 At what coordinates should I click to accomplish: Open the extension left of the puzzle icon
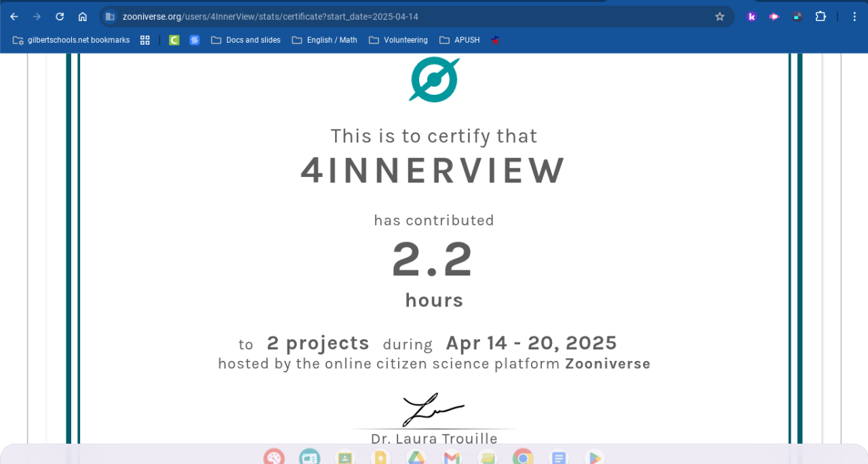click(797, 16)
